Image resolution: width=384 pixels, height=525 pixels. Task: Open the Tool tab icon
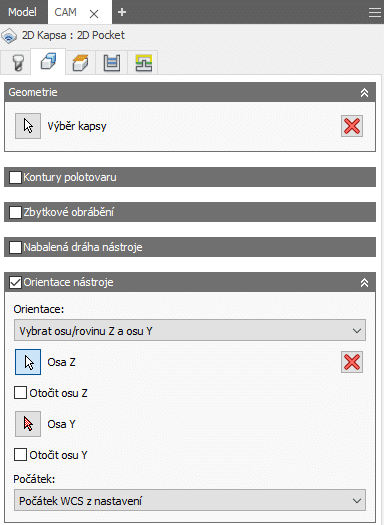pyautogui.click(x=17, y=63)
